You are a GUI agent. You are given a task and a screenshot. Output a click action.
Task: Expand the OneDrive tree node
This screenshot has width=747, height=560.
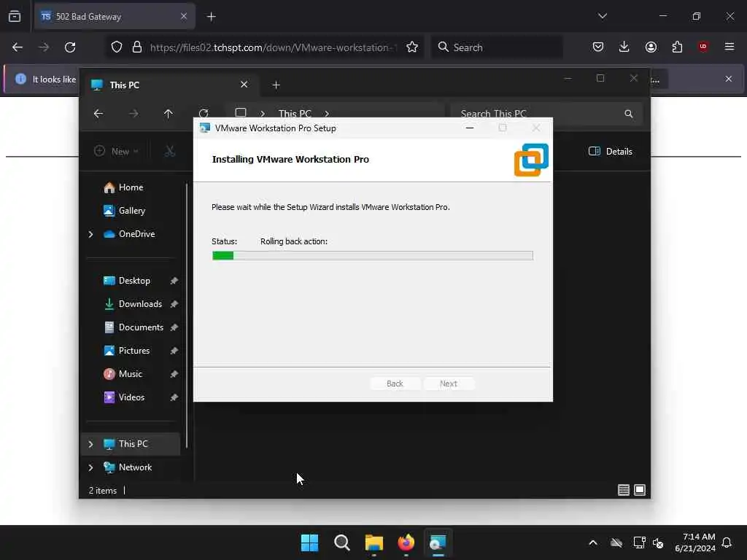(90, 234)
